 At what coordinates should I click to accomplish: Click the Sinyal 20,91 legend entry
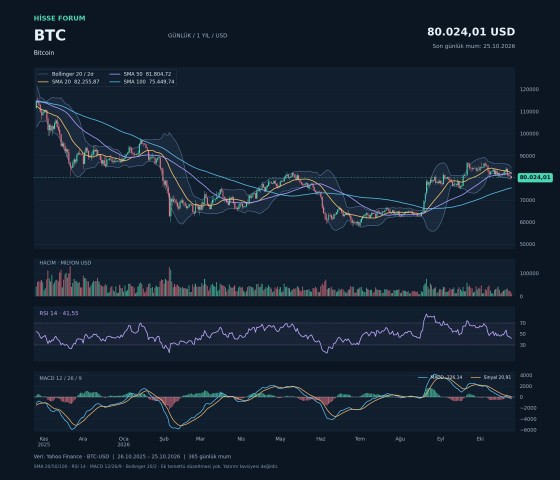coord(491,377)
